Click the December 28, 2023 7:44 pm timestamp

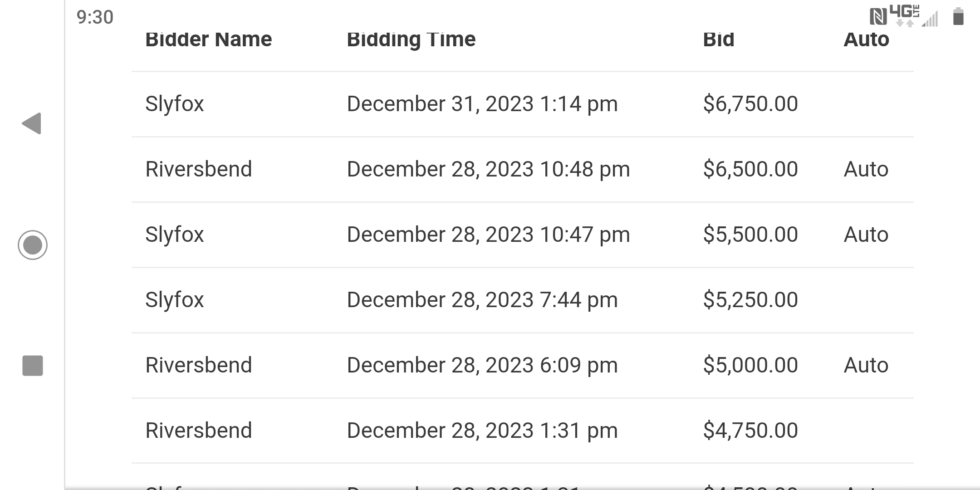(482, 300)
